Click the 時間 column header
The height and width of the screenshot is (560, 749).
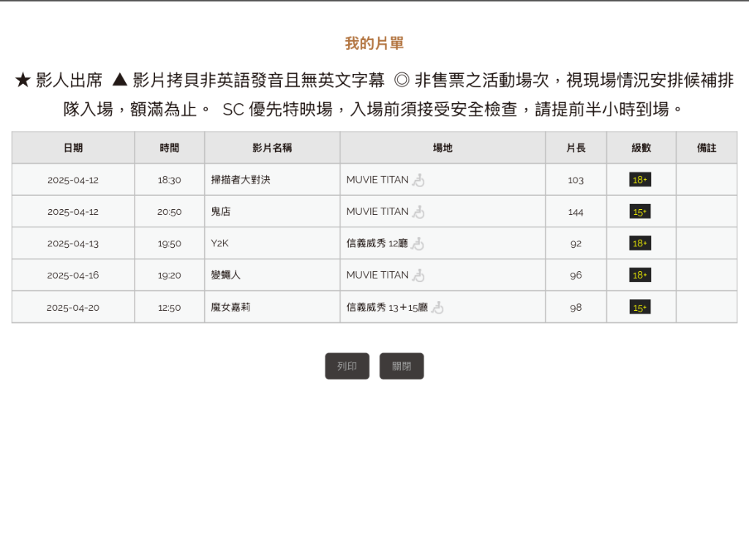click(170, 148)
